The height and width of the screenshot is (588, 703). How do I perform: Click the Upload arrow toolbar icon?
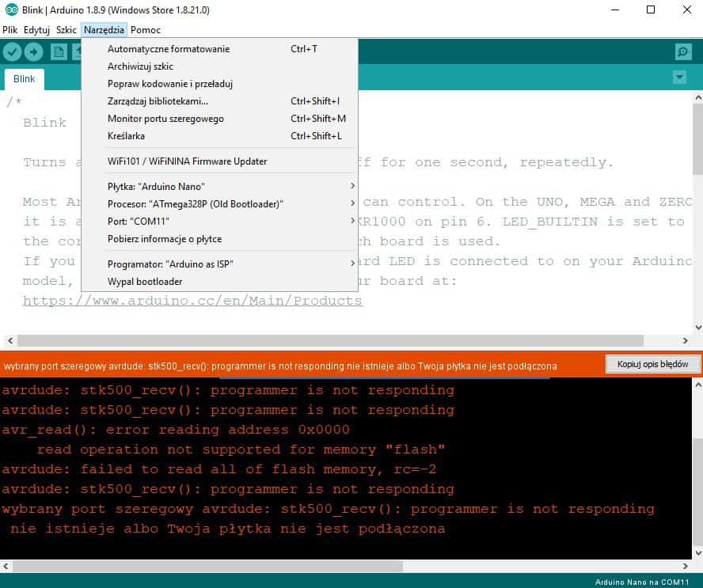point(33,52)
